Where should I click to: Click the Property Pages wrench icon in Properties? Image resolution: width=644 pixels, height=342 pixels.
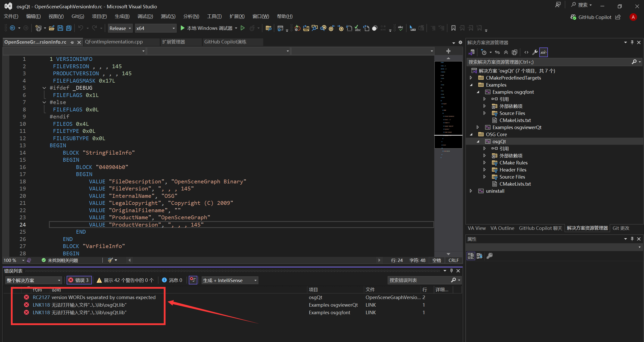click(490, 256)
